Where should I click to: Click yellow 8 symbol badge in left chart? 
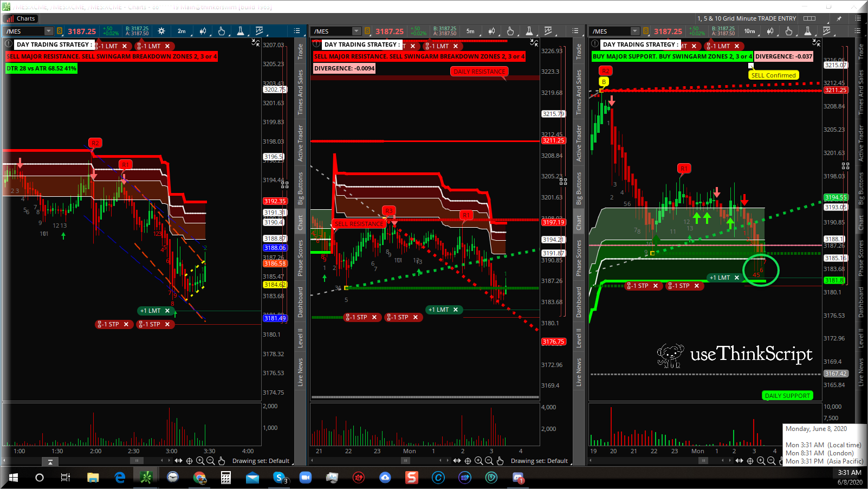coord(60,31)
